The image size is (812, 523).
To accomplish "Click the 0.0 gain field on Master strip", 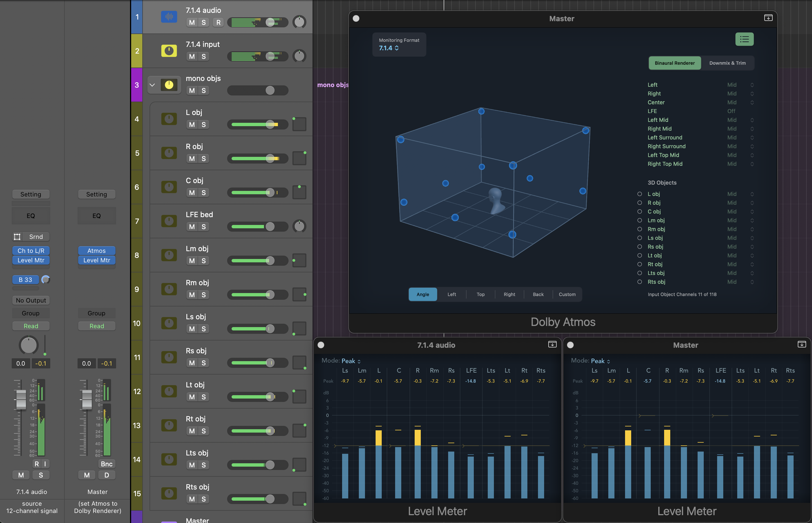I will [87, 363].
